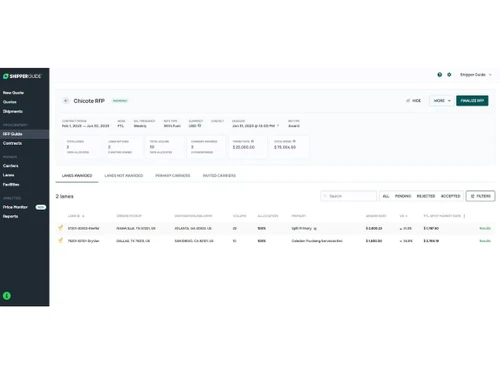500x375 pixels.
Task: Click the Chicote RFP title
Action: (x=89, y=101)
